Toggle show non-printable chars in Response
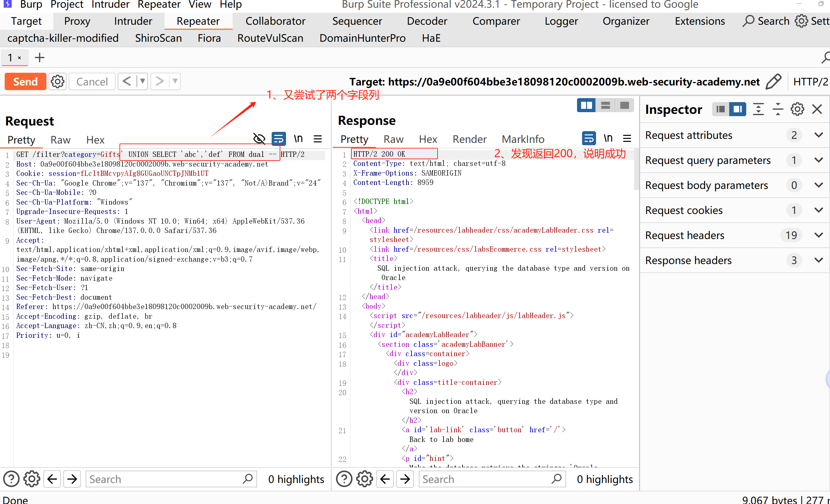 tap(608, 139)
